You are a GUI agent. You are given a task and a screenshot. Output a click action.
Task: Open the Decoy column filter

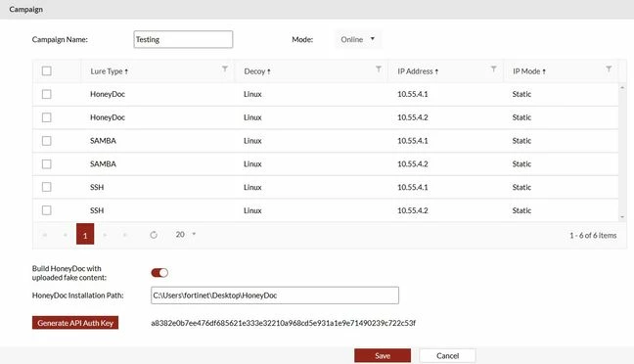[379, 69]
